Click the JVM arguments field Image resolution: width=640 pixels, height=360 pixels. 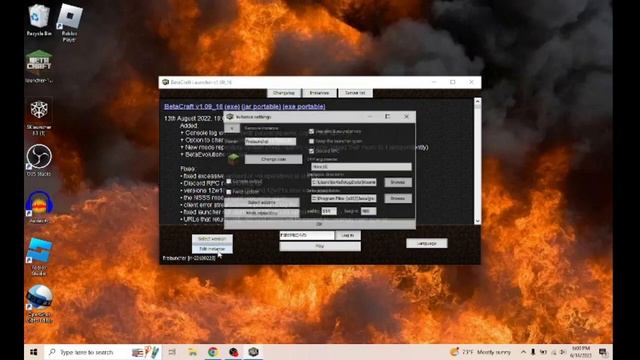click(361, 167)
